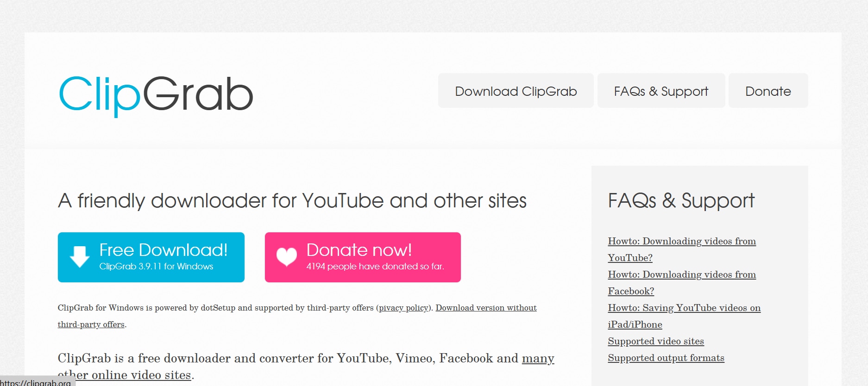
Task: Click the ClipGrab logo
Action: [x=156, y=95]
